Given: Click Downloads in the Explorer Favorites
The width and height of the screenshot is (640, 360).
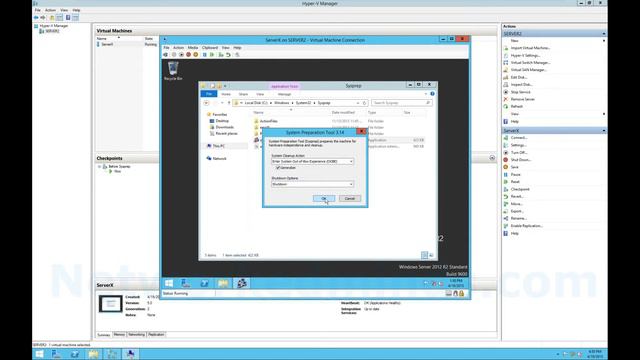Looking at the screenshot, I should point(224,127).
